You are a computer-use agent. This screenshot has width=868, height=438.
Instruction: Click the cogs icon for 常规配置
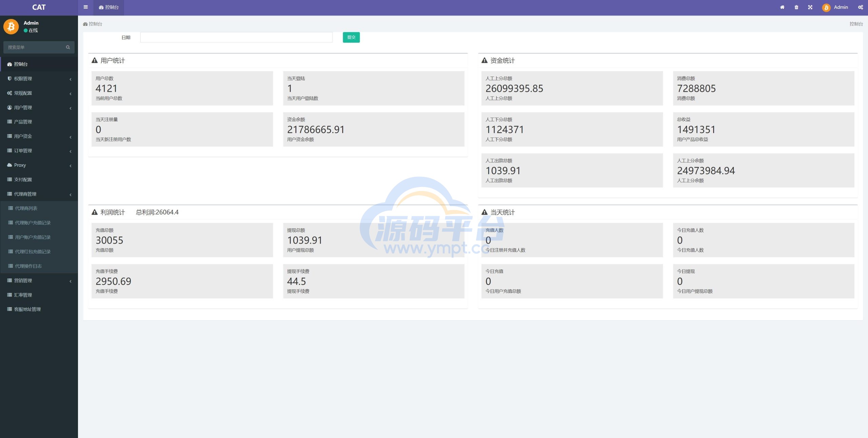(x=9, y=93)
